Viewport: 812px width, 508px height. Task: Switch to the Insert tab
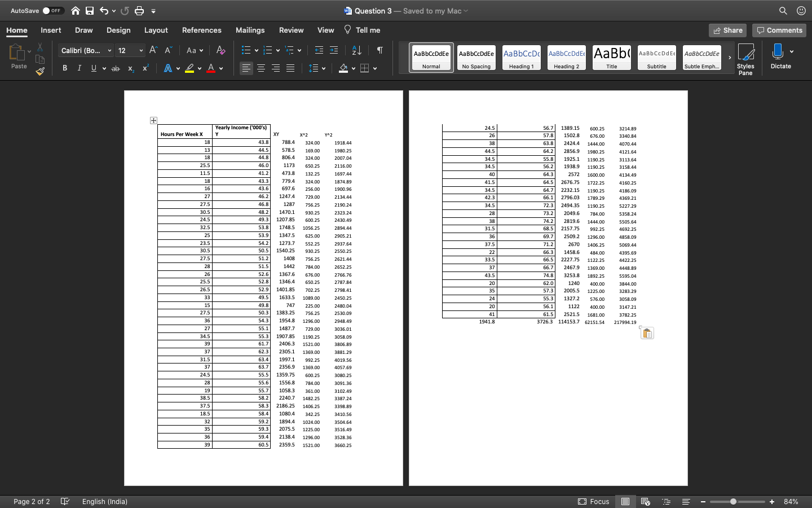[51, 30]
